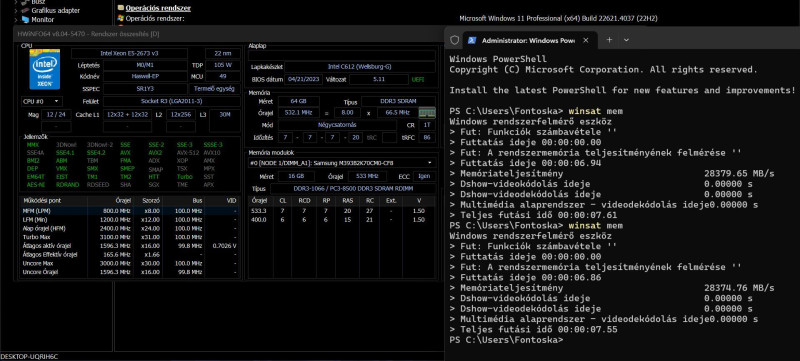This screenshot has height=361, width=800.
Task: Click the Windows flag icon beside Operációs rendszer:
Action: coord(121,18)
